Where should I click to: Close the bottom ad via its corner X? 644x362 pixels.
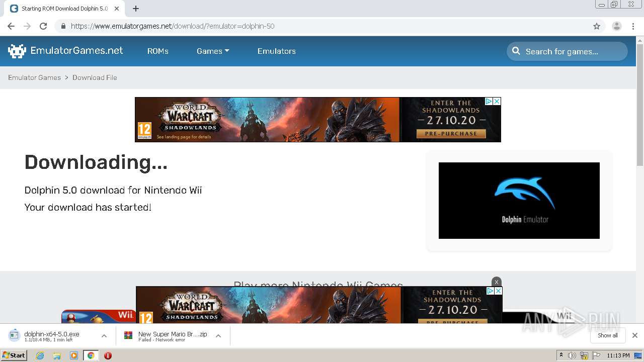coord(498,291)
